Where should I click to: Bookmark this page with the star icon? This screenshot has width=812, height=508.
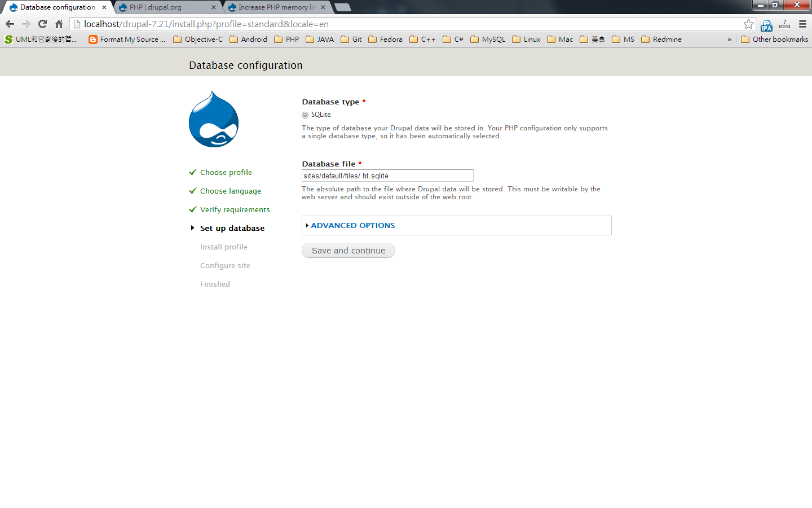[748, 24]
